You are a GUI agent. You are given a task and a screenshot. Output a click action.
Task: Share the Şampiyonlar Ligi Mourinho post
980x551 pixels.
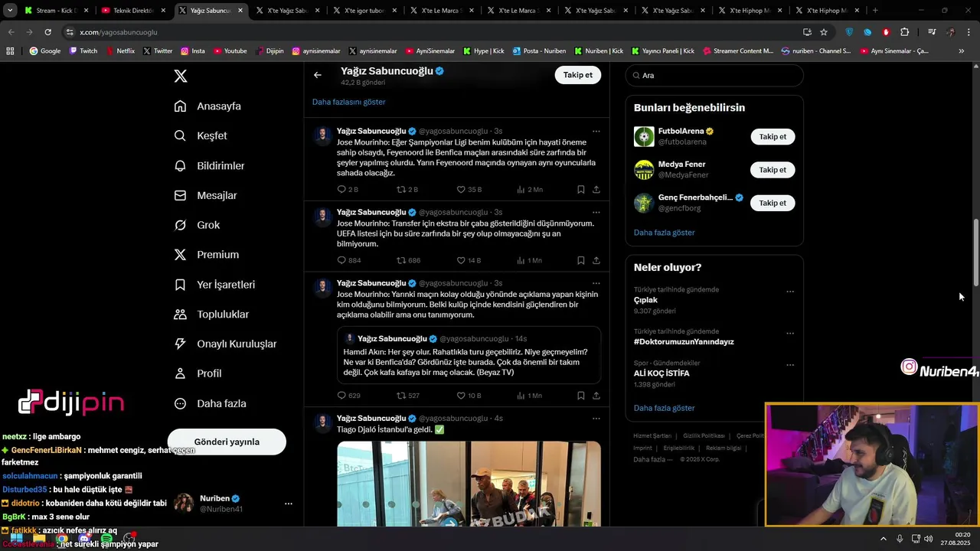(596, 189)
